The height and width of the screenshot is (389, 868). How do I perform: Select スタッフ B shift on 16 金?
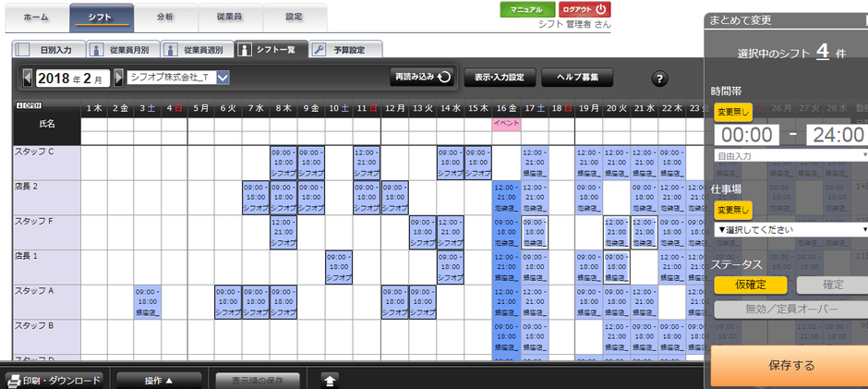tap(505, 336)
